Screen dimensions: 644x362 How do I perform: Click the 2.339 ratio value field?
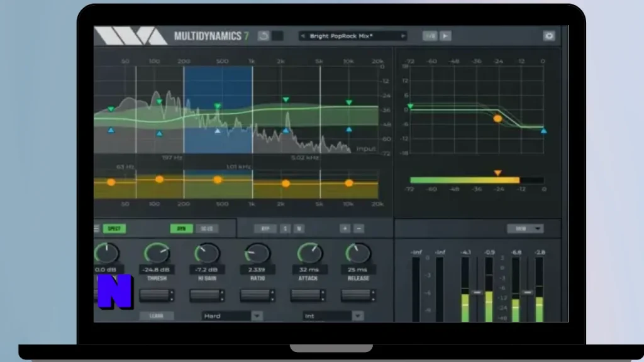point(257,270)
